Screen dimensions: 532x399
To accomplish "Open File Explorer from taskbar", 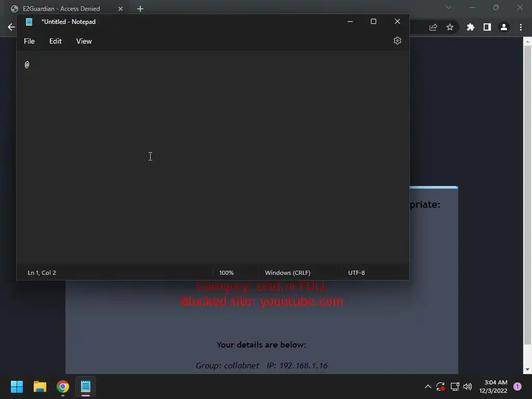I will [x=39, y=387].
